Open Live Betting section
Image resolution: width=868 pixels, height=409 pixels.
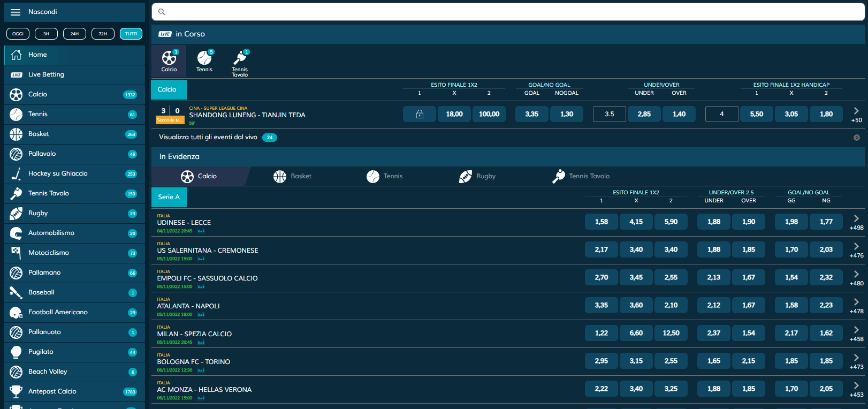pos(74,74)
